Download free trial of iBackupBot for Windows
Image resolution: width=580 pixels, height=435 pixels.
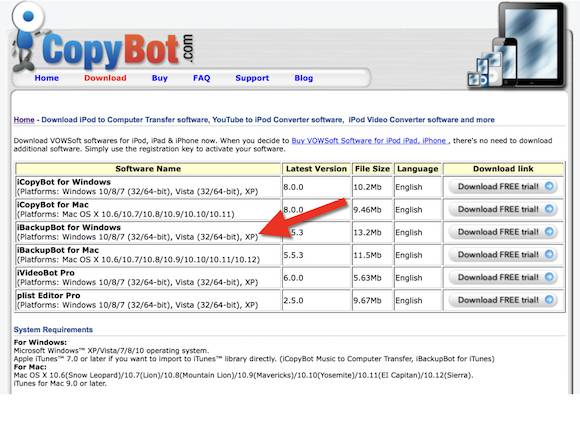point(503,232)
